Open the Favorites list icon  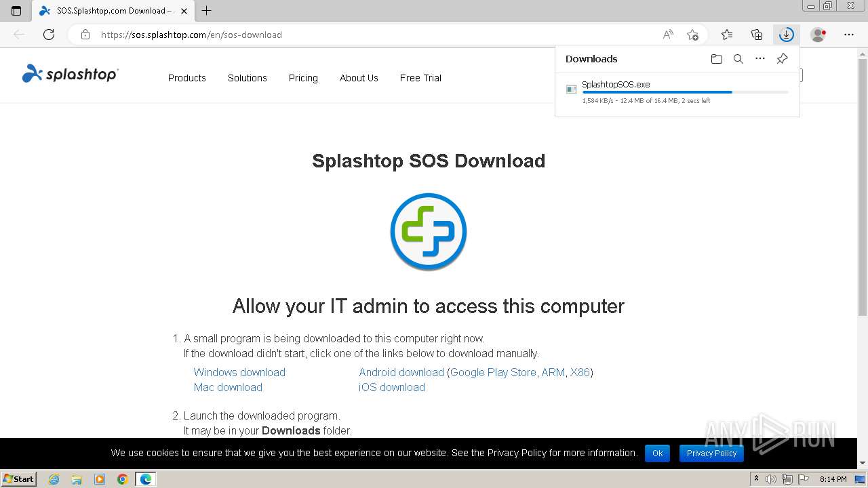coord(727,35)
